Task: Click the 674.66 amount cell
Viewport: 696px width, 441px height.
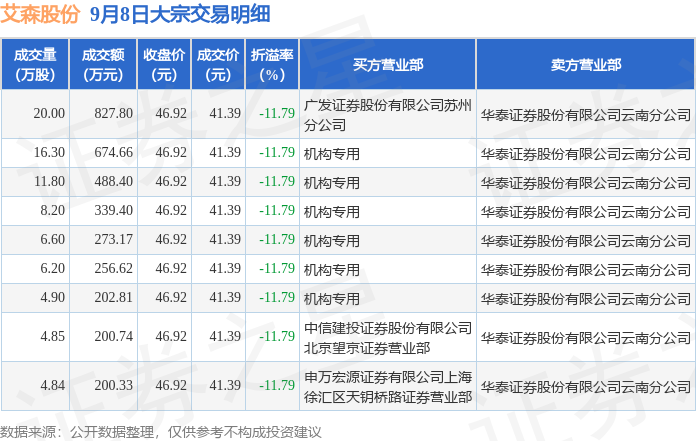Action: [114, 153]
